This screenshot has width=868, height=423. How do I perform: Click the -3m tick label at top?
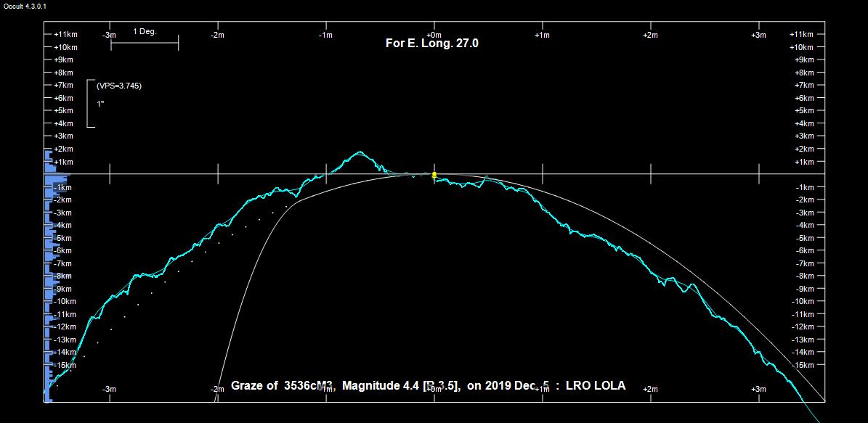[x=109, y=35]
